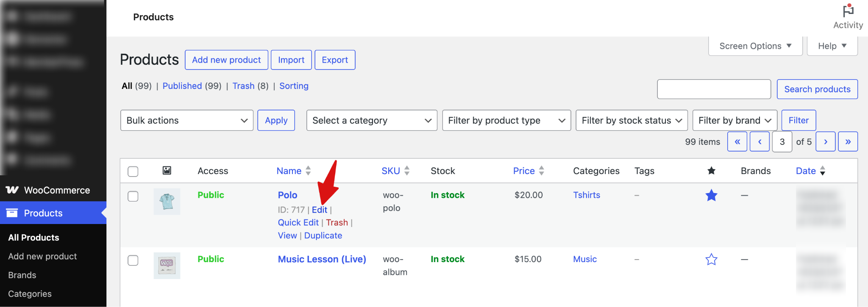
Task: Go to the next page of products
Action: 826,141
